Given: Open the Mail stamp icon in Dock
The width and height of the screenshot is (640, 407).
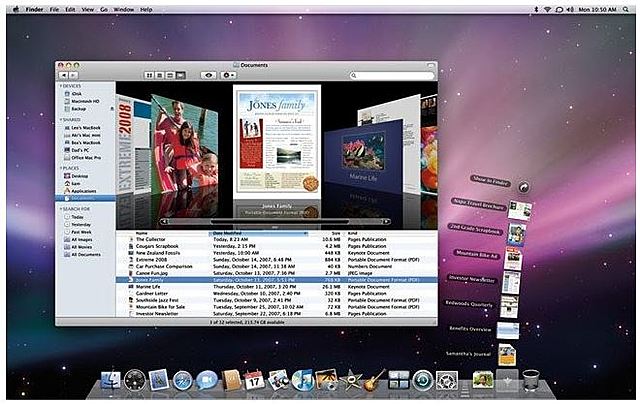Looking at the screenshot, I should 159,380.
